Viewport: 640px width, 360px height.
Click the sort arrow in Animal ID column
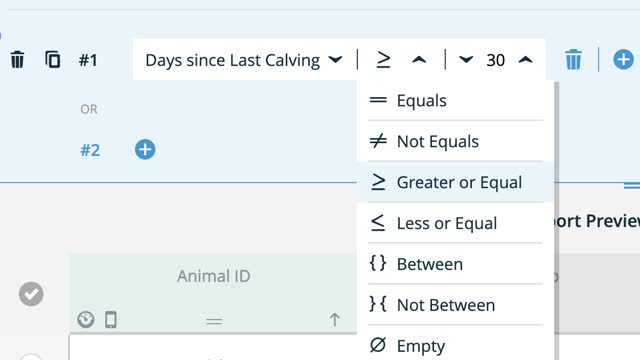click(335, 320)
